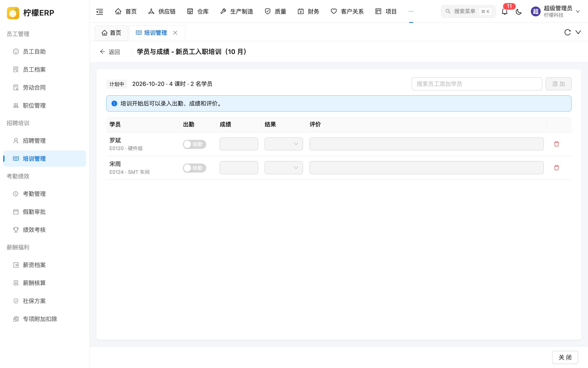Click the 添加 button
This screenshot has height=368, width=588.
558,84
